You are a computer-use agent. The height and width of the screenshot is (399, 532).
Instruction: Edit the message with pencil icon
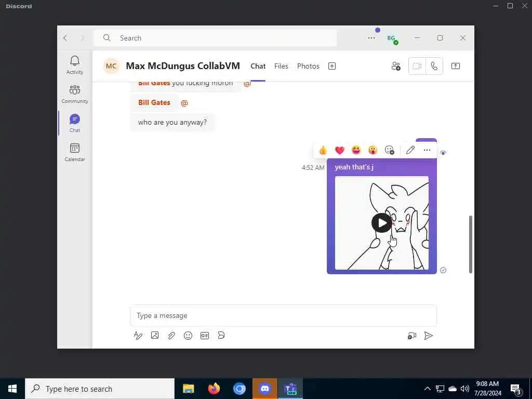coord(410,150)
